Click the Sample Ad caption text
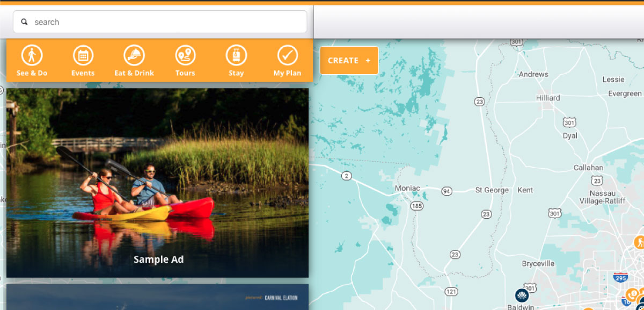Image resolution: width=644 pixels, height=310 pixels. pyautogui.click(x=158, y=259)
